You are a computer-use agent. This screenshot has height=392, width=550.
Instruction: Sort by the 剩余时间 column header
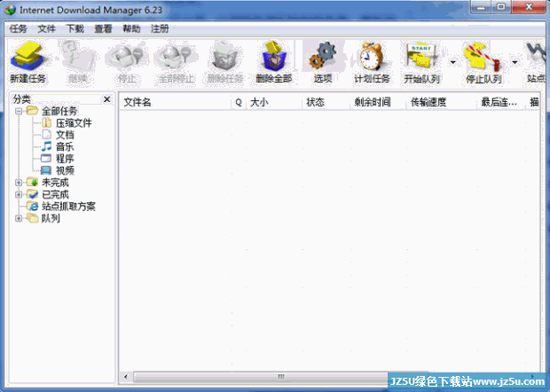click(378, 102)
